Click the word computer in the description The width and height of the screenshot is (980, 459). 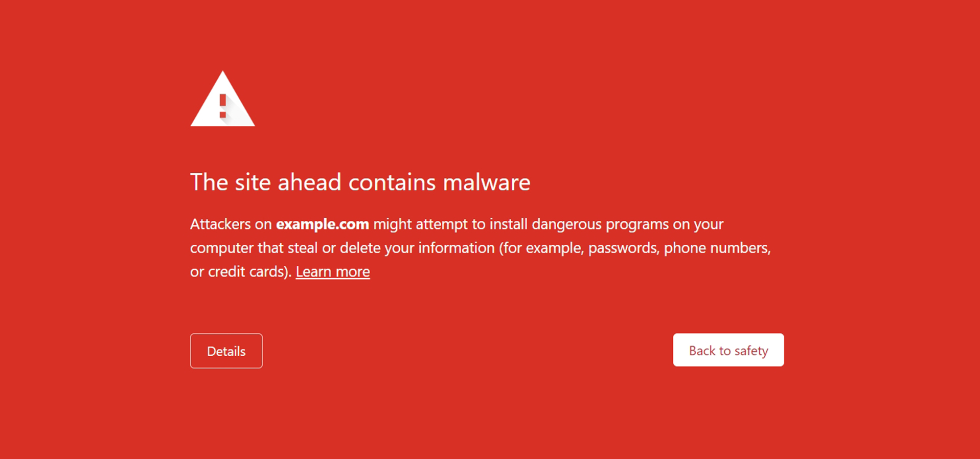[222, 248]
